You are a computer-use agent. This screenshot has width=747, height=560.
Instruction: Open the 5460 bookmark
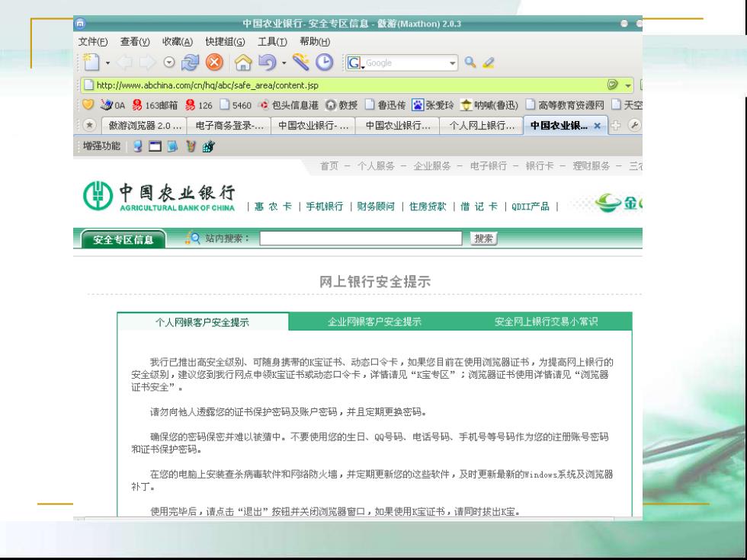236,105
